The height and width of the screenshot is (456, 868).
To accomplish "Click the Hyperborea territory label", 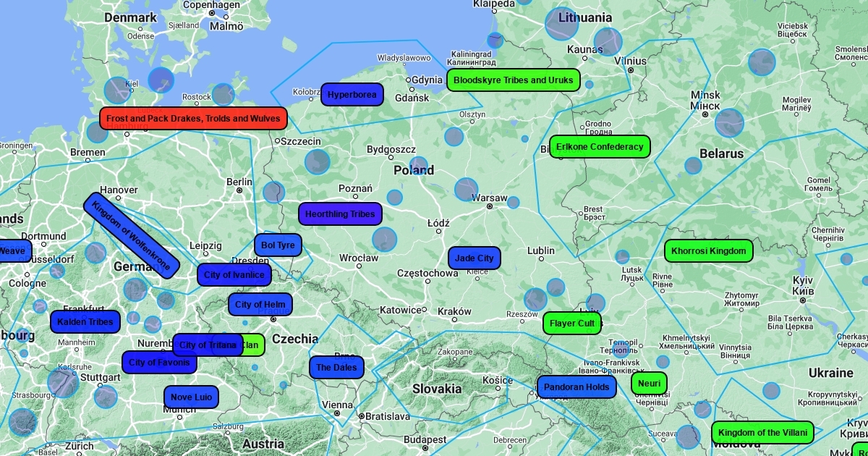I will point(352,95).
